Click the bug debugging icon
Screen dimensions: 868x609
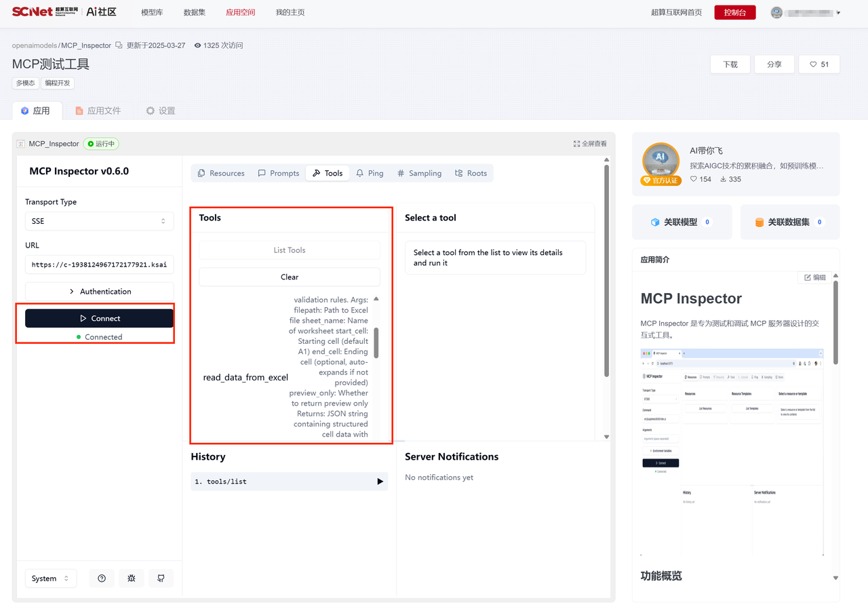pyautogui.click(x=132, y=578)
